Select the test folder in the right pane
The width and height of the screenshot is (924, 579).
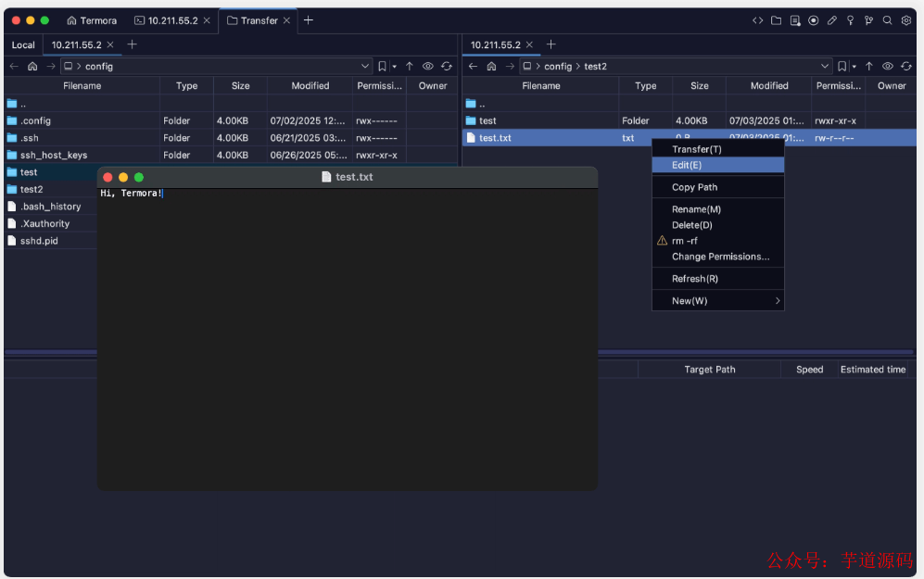(690, 120)
